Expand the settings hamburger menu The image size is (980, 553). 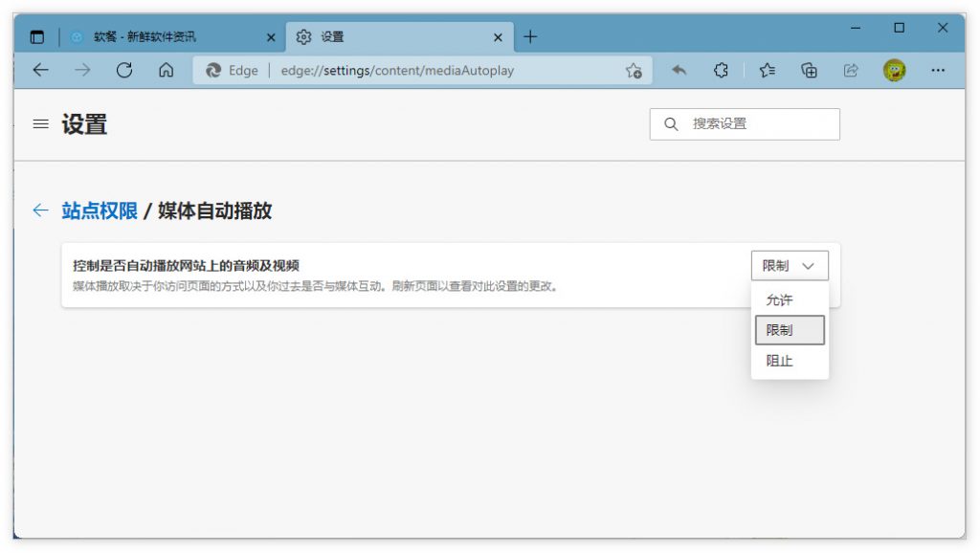pyautogui.click(x=40, y=124)
